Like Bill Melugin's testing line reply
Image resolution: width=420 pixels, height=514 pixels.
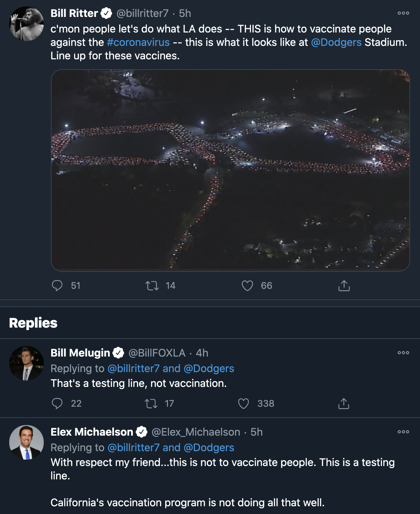244,404
